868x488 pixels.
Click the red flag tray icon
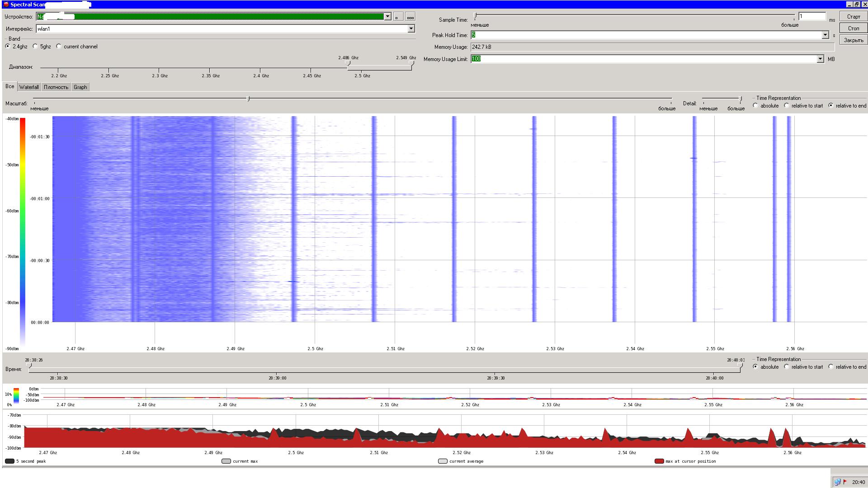[x=845, y=482]
